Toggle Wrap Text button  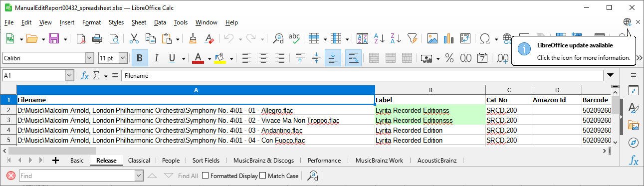(353, 58)
